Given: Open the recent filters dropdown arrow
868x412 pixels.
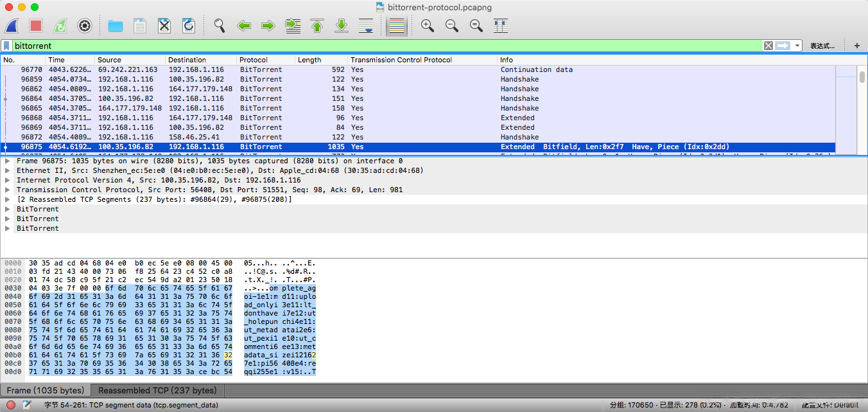Looking at the screenshot, I should [797, 46].
